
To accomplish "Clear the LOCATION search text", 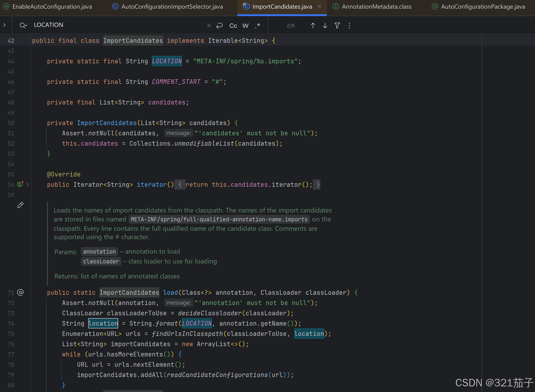I will coord(209,25).
